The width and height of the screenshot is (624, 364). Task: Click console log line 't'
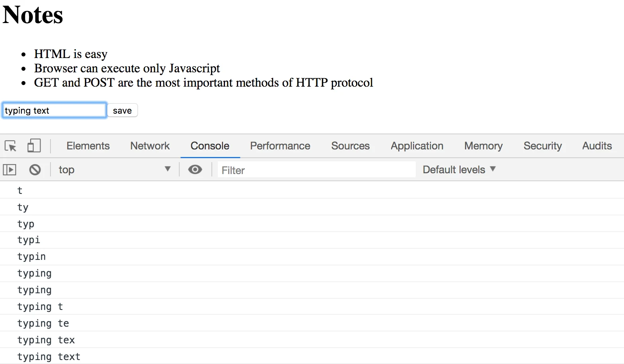tap(312, 190)
